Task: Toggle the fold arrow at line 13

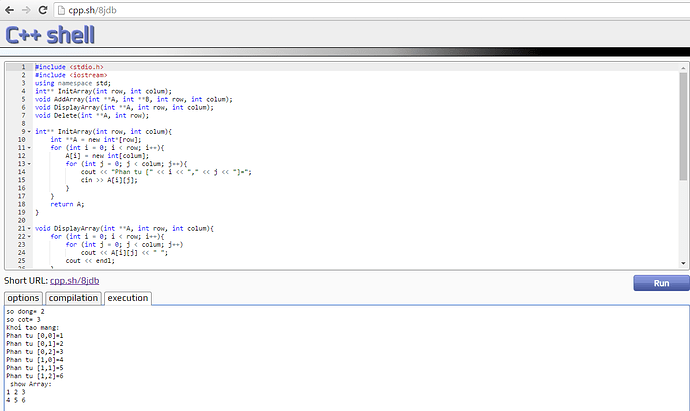Action: click(x=31, y=164)
